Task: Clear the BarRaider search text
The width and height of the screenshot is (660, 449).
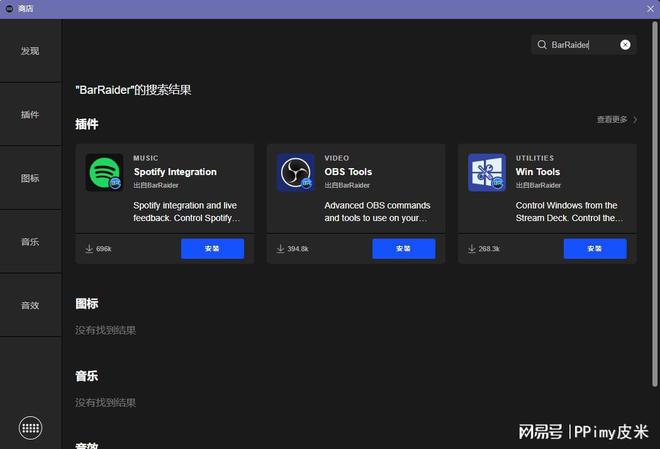Action: tap(625, 45)
